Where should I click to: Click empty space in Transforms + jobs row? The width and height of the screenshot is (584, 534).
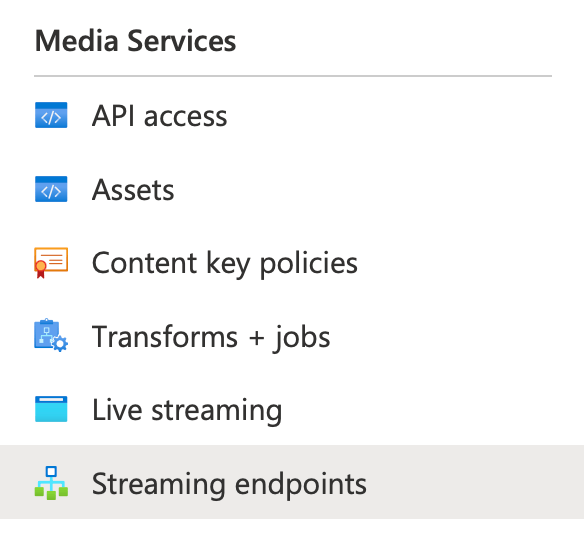[454, 336]
